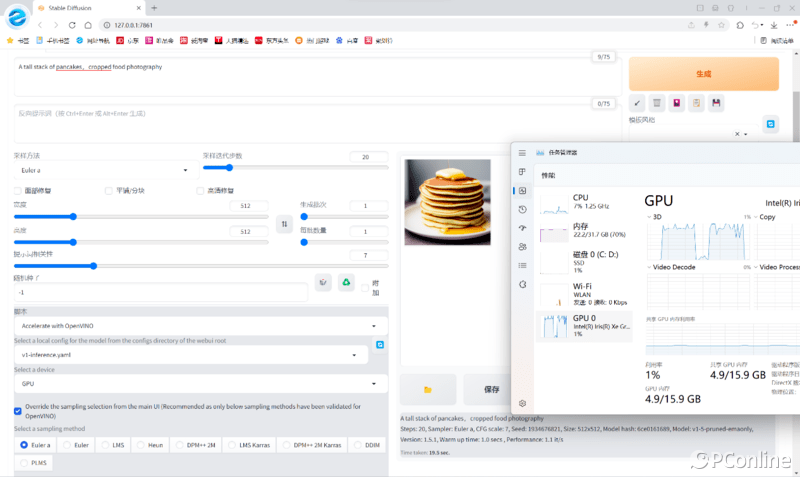This screenshot has height=477, width=800.
Task: Click the 保存 save button
Action: click(x=491, y=389)
